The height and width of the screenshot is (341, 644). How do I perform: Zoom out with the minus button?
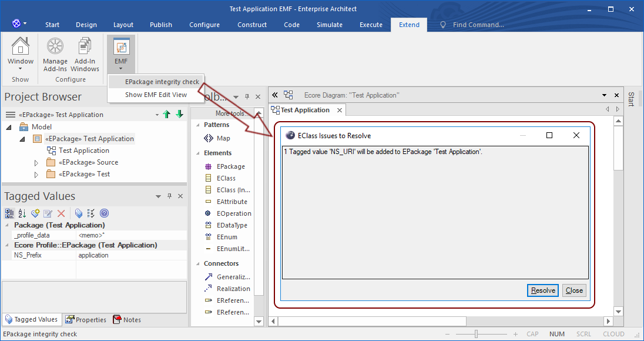pos(447,335)
